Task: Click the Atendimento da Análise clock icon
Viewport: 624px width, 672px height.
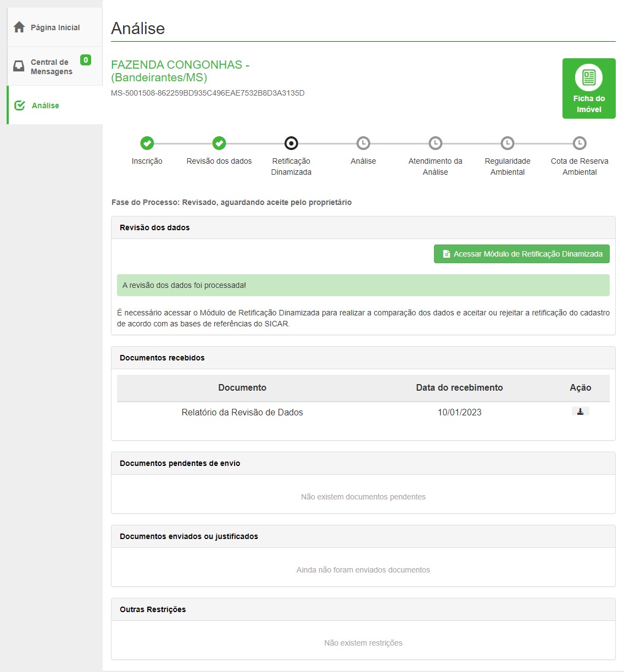Action: [436, 143]
